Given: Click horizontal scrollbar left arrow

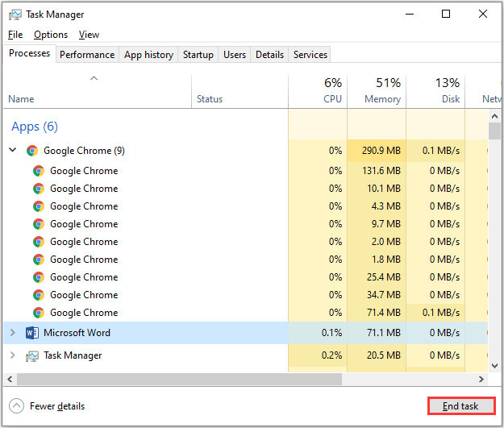Looking at the screenshot, I should (10, 379).
